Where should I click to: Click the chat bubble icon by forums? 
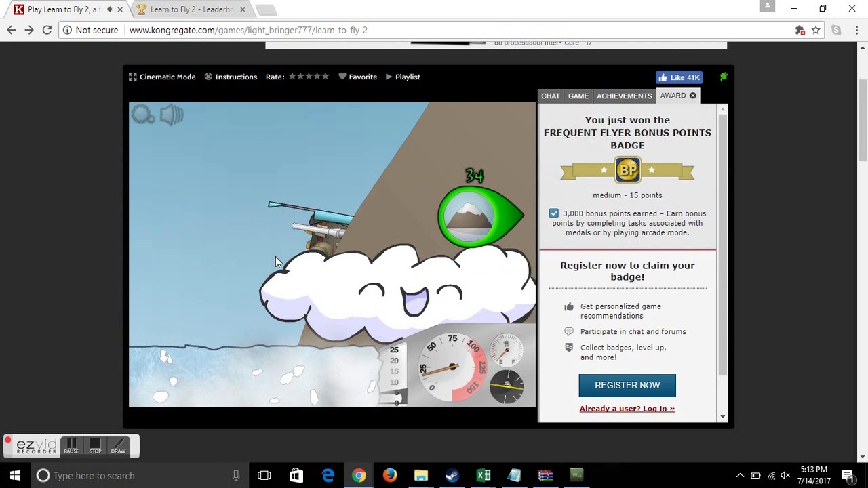[x=569, y=331]
